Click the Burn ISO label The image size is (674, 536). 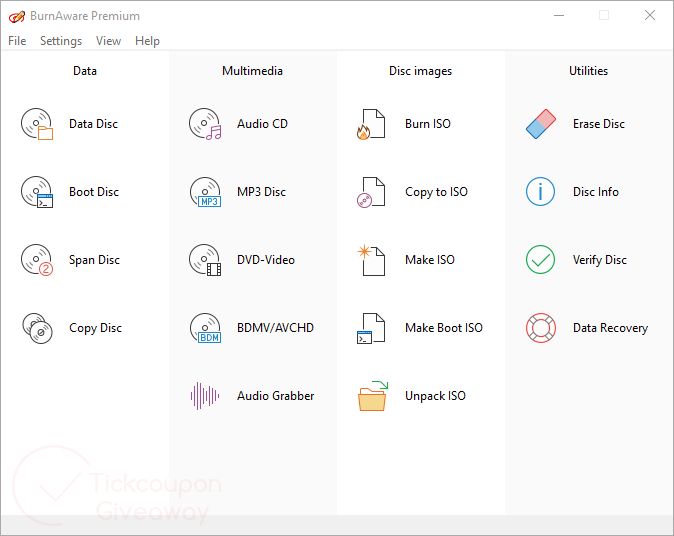click(428, 124)
